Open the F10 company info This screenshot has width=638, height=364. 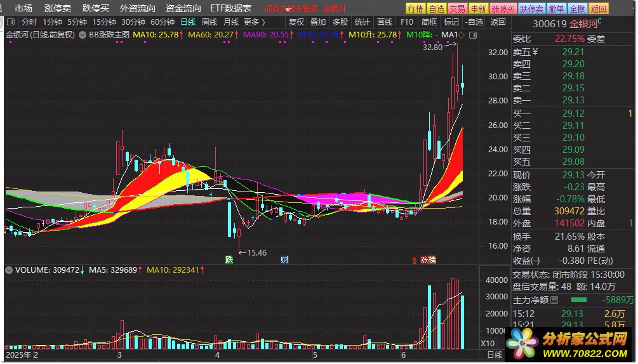click(406, 22)
